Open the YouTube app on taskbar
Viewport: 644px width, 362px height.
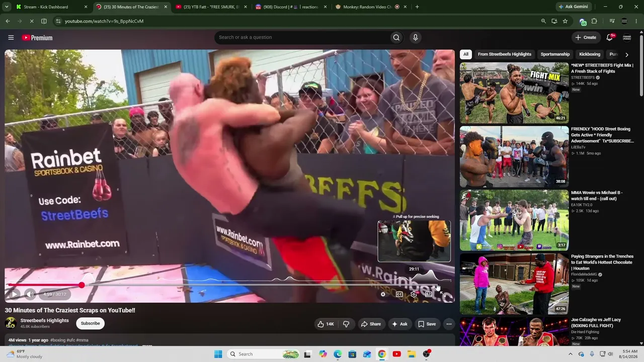coord(396,354)
